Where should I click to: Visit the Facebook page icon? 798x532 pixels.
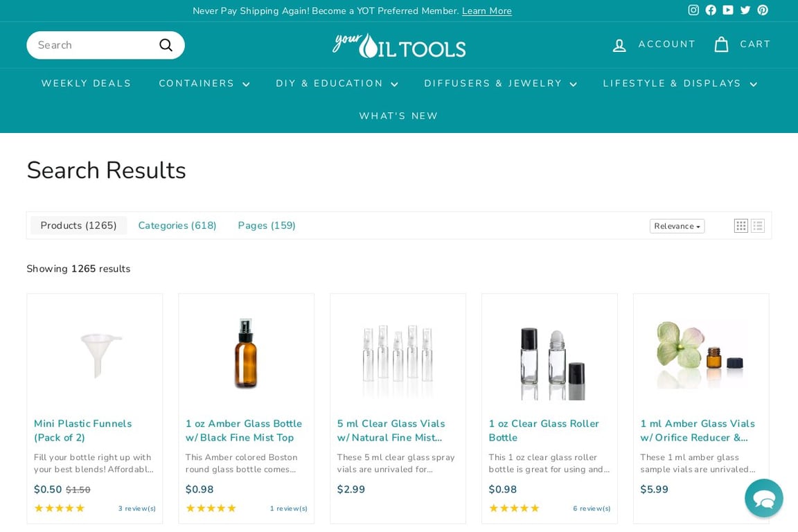[711, 10]
